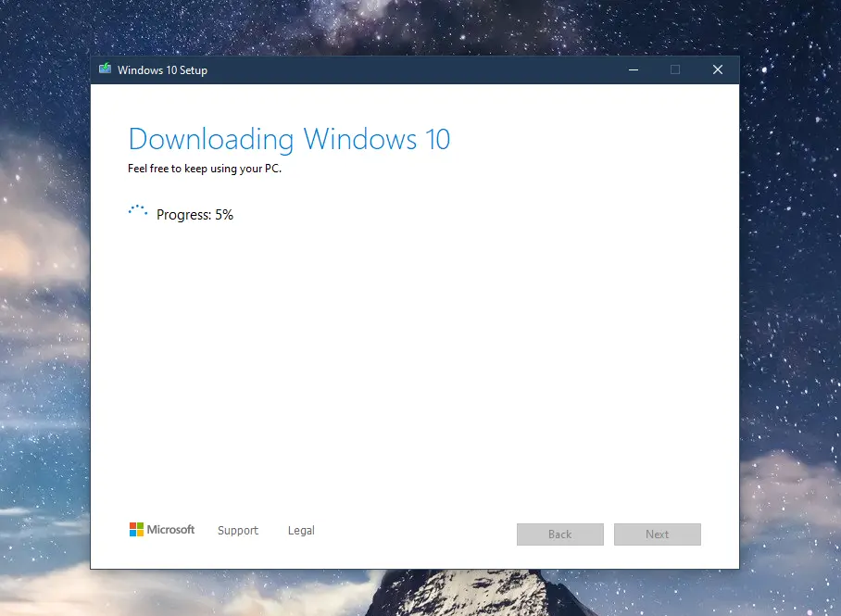841x616 pixels.
Task: Click the disabled maximize button
Action: coord(675,69)
